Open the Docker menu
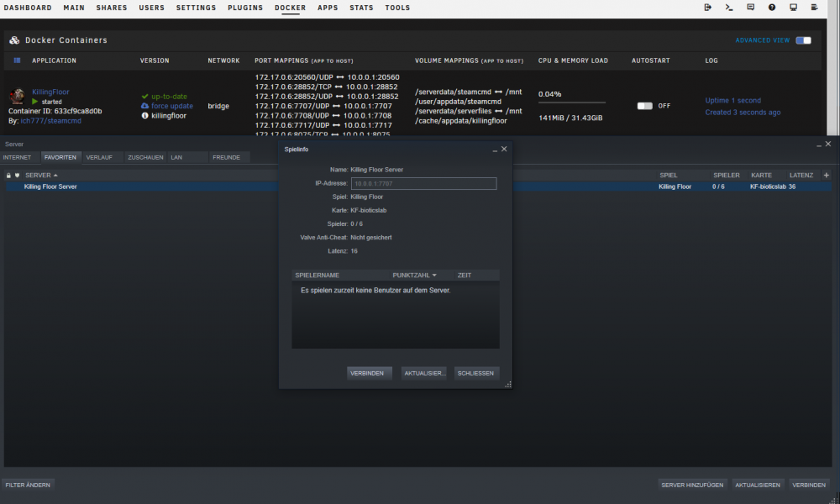840x504 pixels. coord(291,8)
